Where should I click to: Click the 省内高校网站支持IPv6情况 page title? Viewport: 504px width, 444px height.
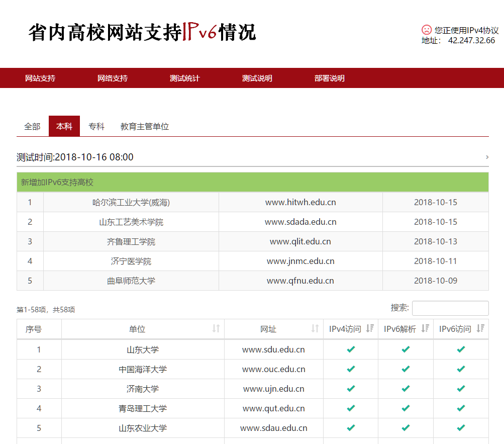click(142, 33)
